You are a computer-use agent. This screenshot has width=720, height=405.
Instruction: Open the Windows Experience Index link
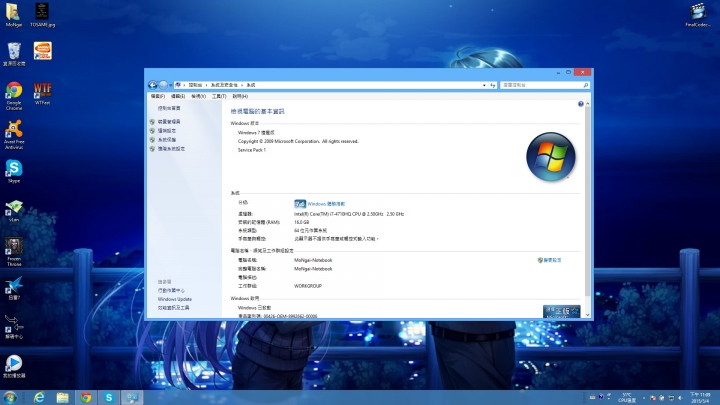[x=326, y=203]
